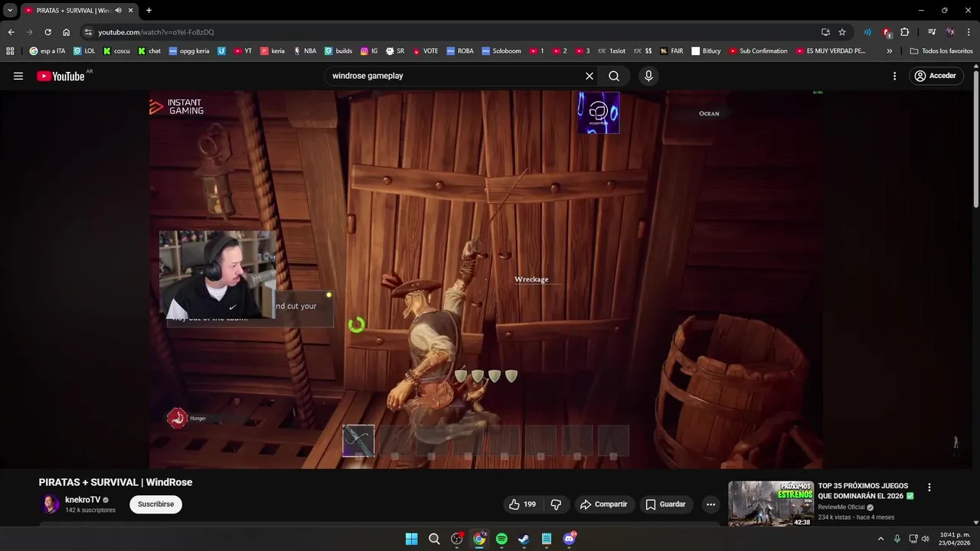980x551 pixels.
Task: Open the media control icon in toolbar
Action: coord(932,32)
